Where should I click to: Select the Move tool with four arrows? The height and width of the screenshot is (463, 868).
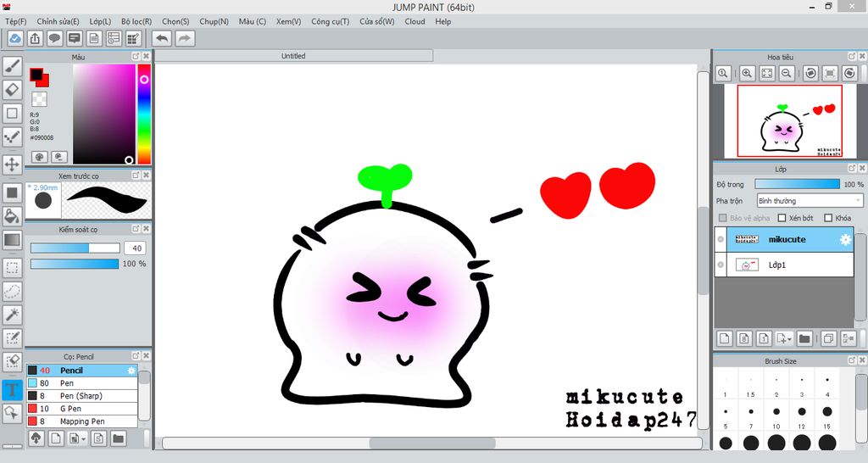coord(12,165)
